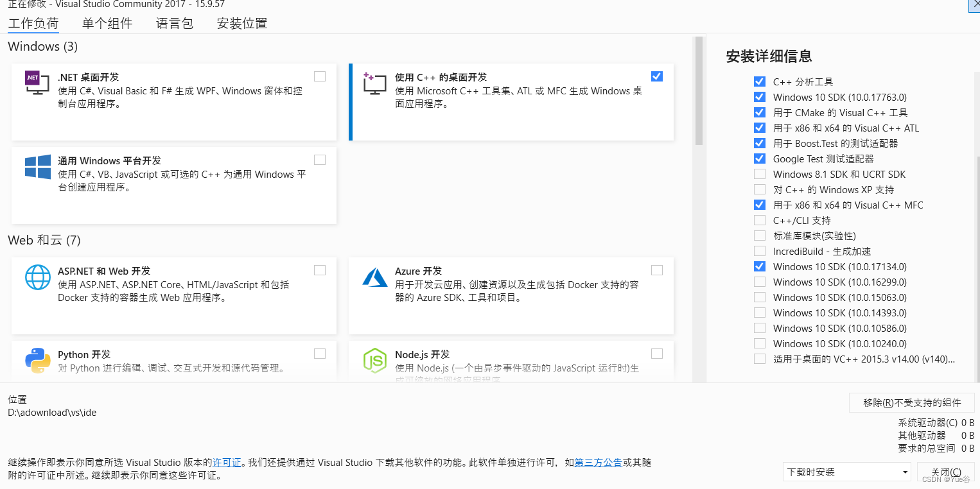Check Windows 8.1 SDK 和 UCRT SDK
This screenshot has width=980, height=489.
click(760, 174)
